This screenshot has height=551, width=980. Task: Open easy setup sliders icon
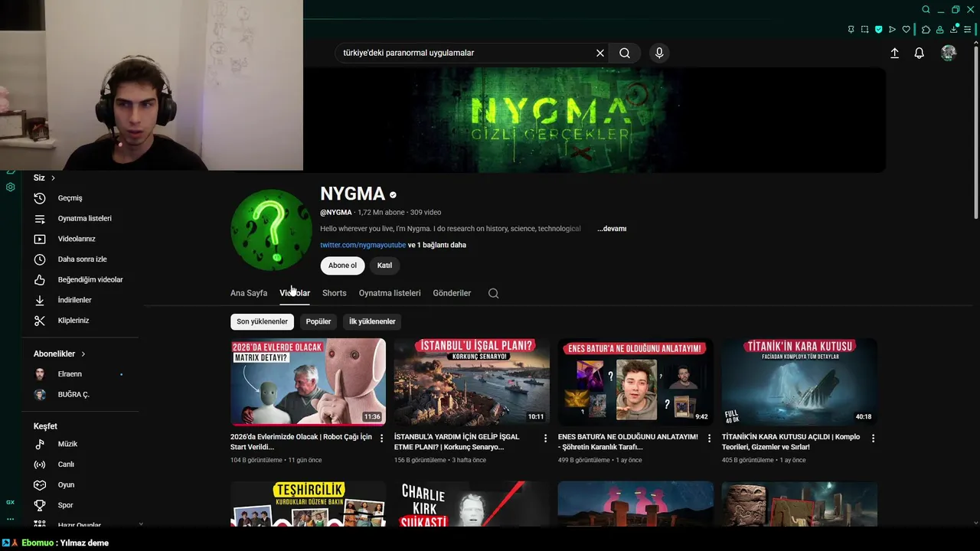coord(969,29)
